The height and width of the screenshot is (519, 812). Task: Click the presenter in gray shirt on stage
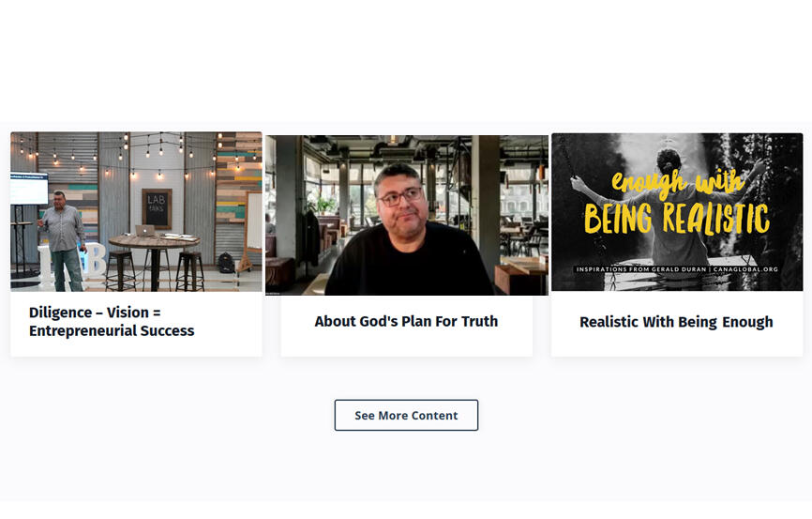[x=64, y=241]
